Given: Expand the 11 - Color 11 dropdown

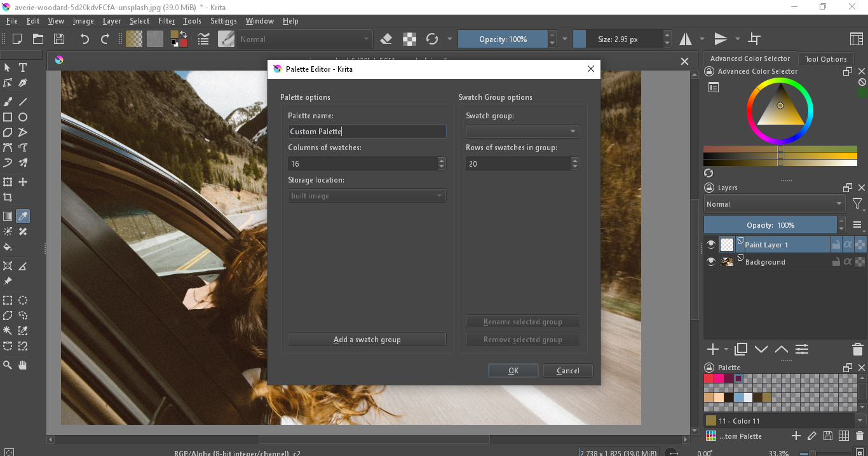Looking at the screenshot, I should (860, 420).
